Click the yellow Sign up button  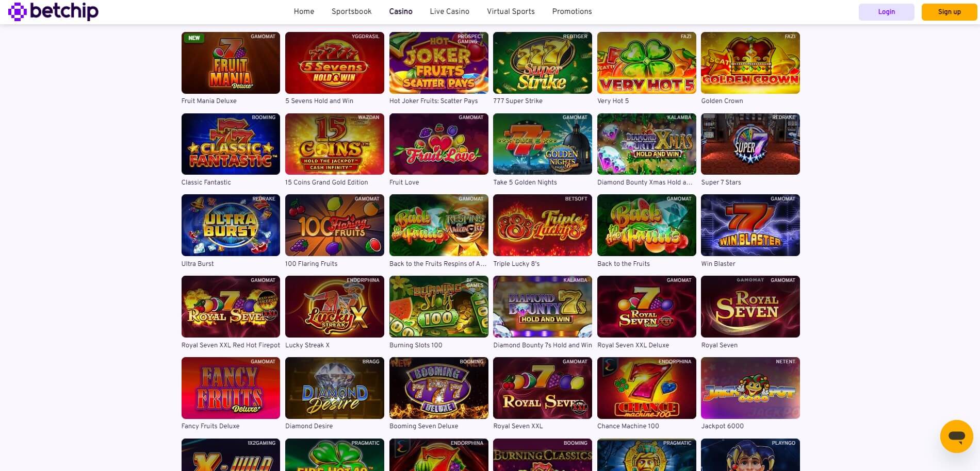coord(949,12)
